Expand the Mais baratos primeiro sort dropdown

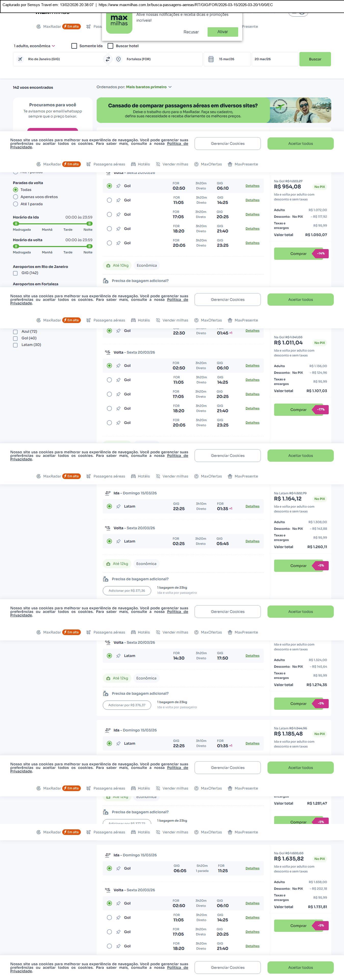point(149,87)
